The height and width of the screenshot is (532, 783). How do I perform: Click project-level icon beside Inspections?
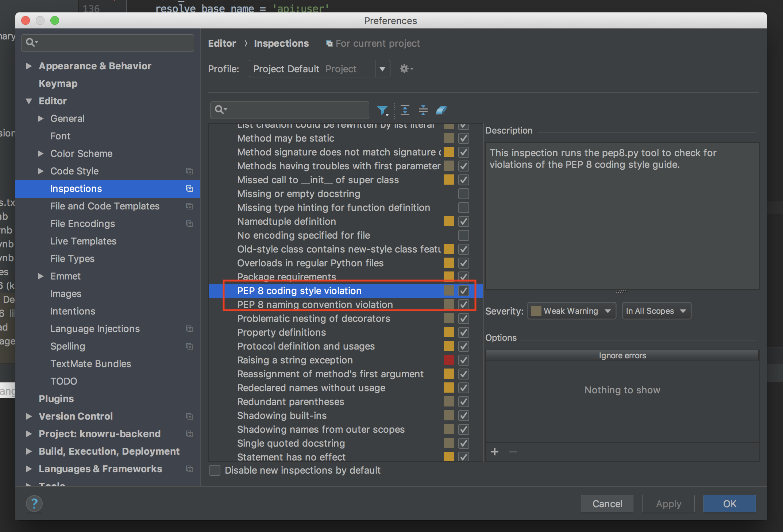[189, 189]
